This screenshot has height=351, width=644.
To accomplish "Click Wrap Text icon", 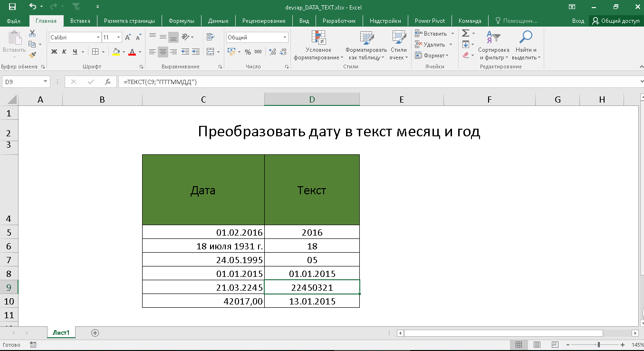I will click(210, 37).
